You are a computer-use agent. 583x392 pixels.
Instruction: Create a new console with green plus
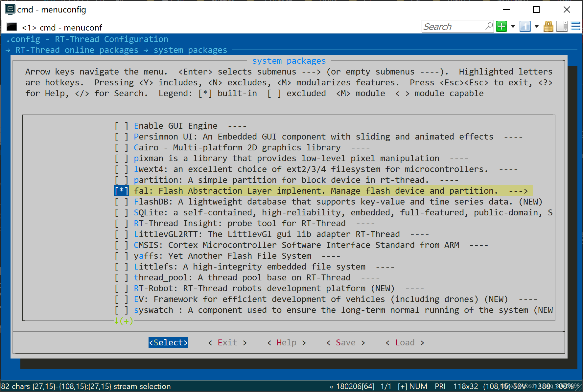point(501,26)
